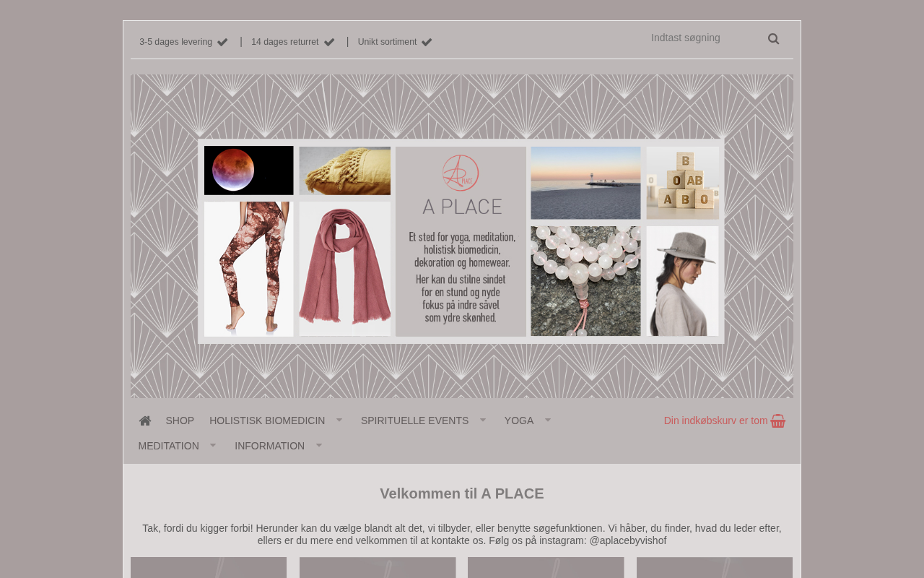Click the 'Unikt sortiment' text
The height and width of the screenshot is (578, 924).
tap(387, 42)
